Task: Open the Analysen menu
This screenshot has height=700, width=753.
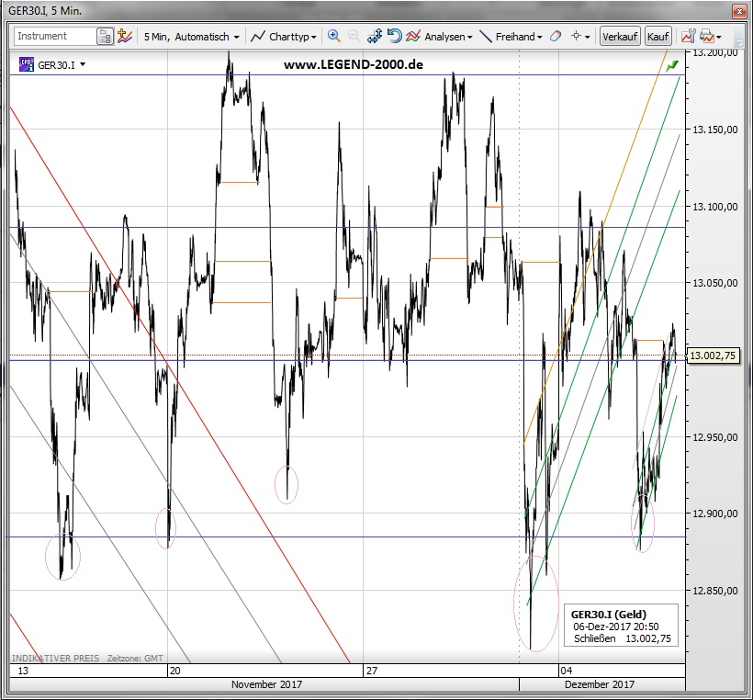Action: pos(440,37)
